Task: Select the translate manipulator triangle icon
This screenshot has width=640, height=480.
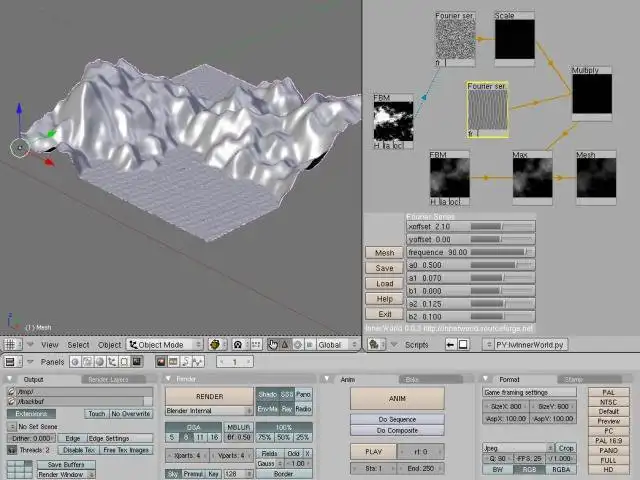Action: point(285,344)
